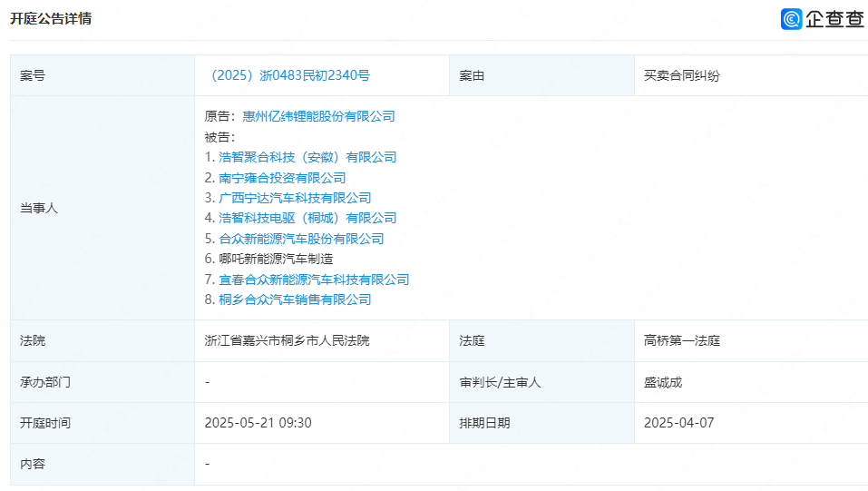The height and width of the screenshot is (491, 868).
Task: Select case cause 买卖合同纠纷
Action: (x=682, y=76)
